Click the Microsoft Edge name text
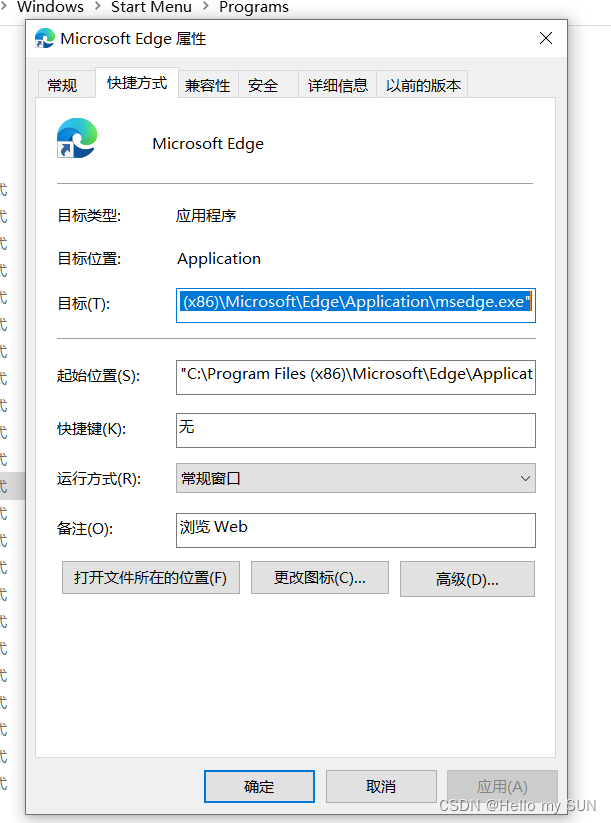The width and height of the screenshot is (611, 823). (x=208, y=143)
